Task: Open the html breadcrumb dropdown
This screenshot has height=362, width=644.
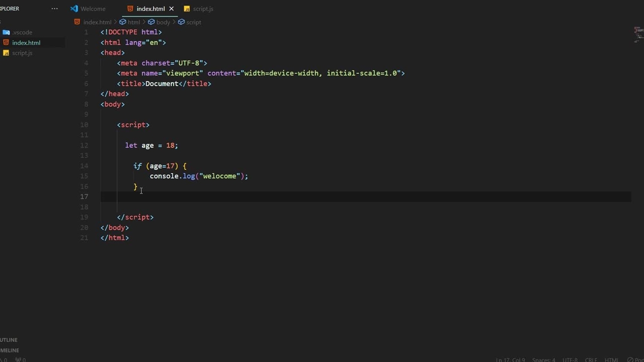Action: pos(133,22)
